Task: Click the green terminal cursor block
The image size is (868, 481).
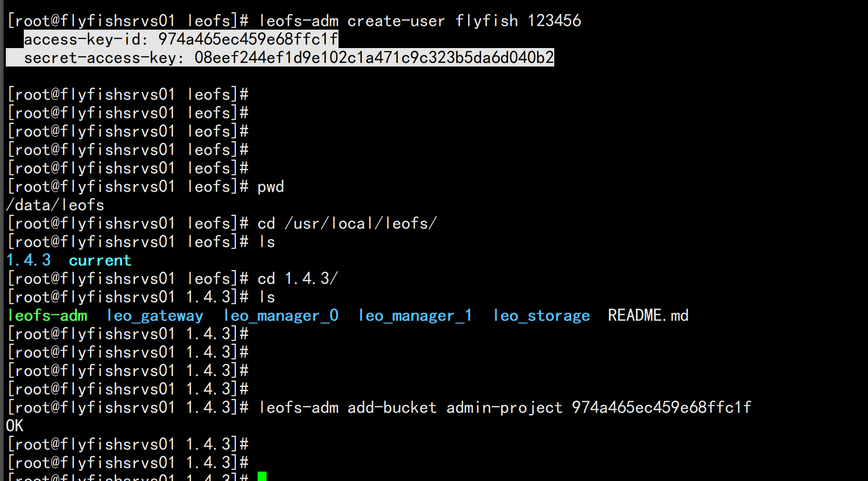Action: pyautogui.click(x=262, y=477)
